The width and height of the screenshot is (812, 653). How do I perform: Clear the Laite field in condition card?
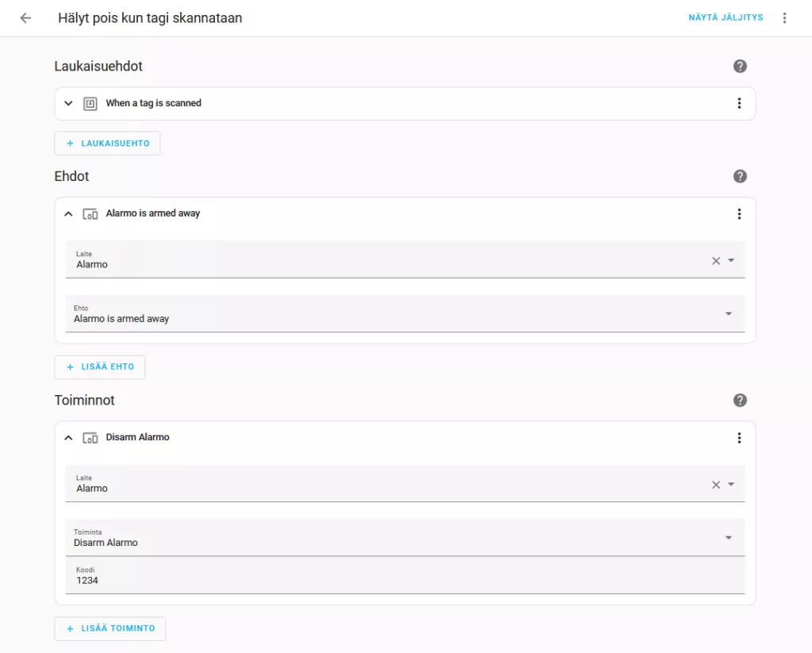pos(716,261)
